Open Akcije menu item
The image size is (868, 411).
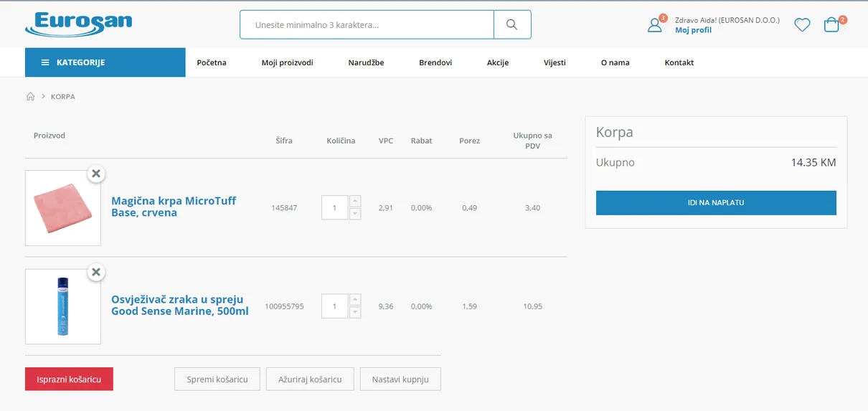point(498,62)
